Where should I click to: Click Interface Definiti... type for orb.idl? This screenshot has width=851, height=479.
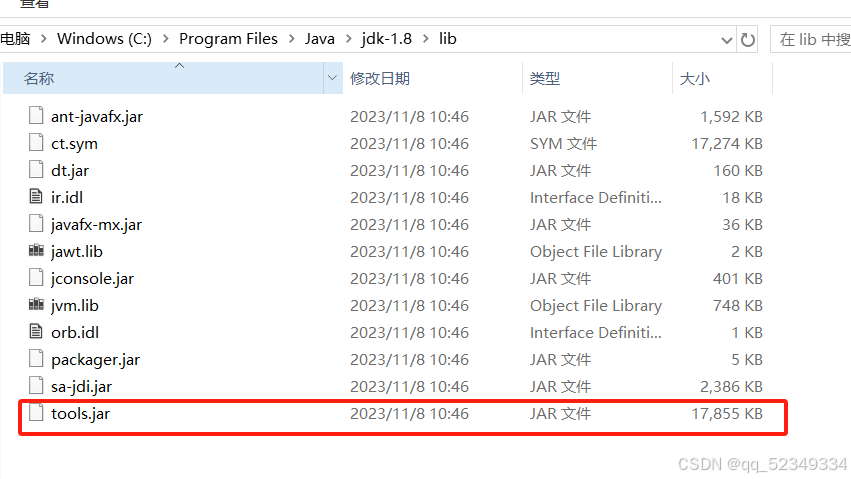click(x=596, y=333)
